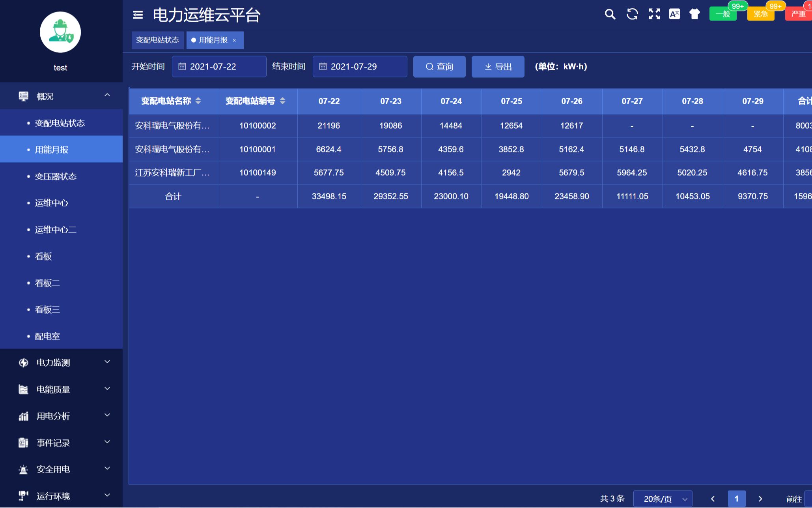
Task: Export the report via 导出 button
Action: pos(498,66)
